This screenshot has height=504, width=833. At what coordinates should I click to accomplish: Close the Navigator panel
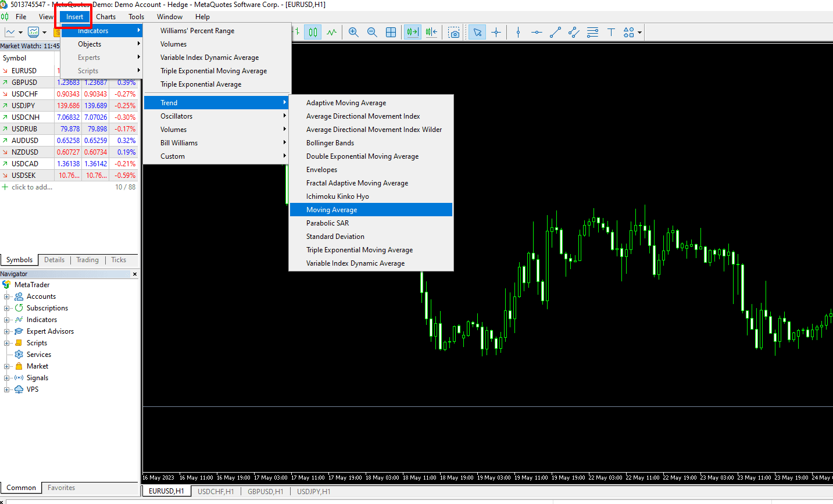click(x=135, y=274)
